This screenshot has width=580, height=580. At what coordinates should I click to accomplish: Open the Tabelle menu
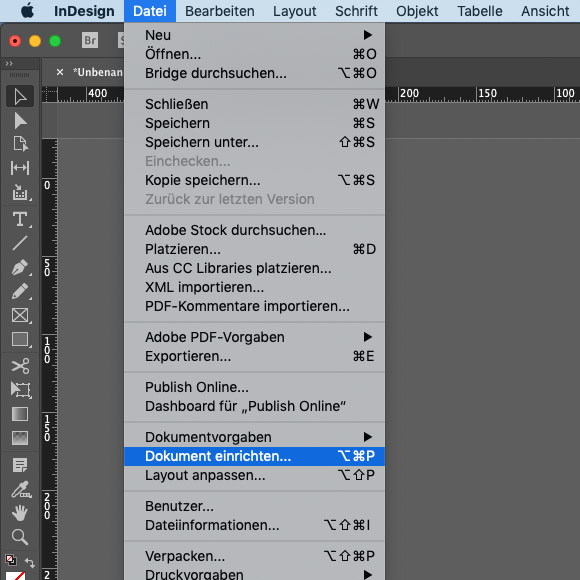pos(480,11)
